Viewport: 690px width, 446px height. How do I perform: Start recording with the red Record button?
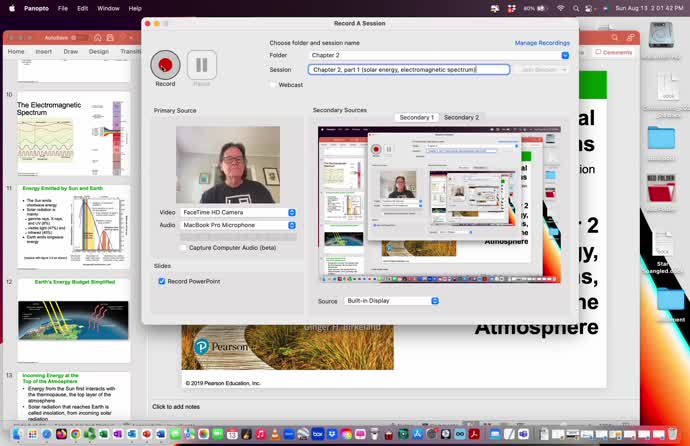[165, 64]
